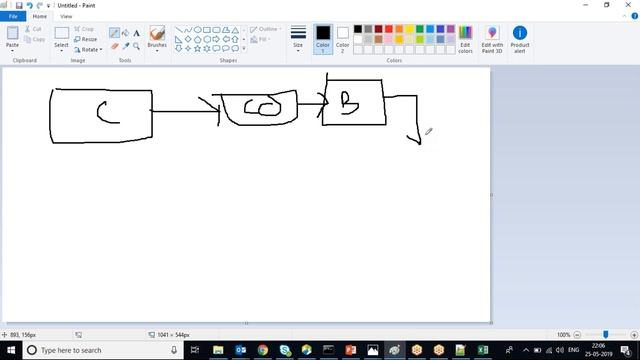Pick the red color swatch
The height and width of the screenshot is (360, 640).
(389, 29)
